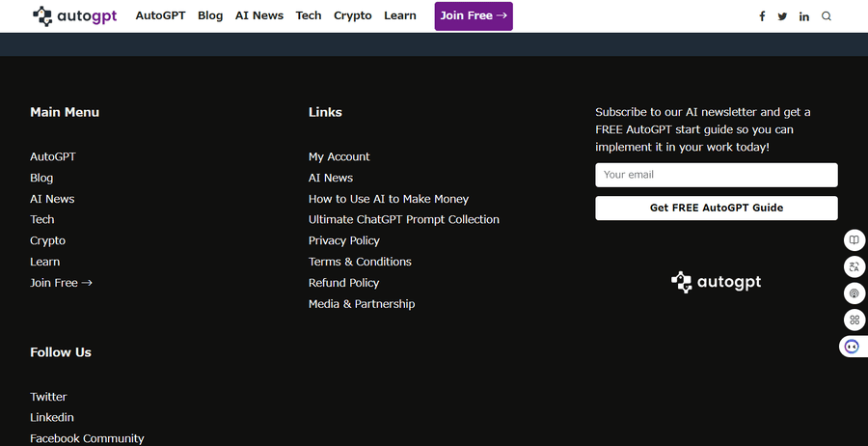Click the autogpt logo in the header

pyautogui.click(x=74, y=16)
